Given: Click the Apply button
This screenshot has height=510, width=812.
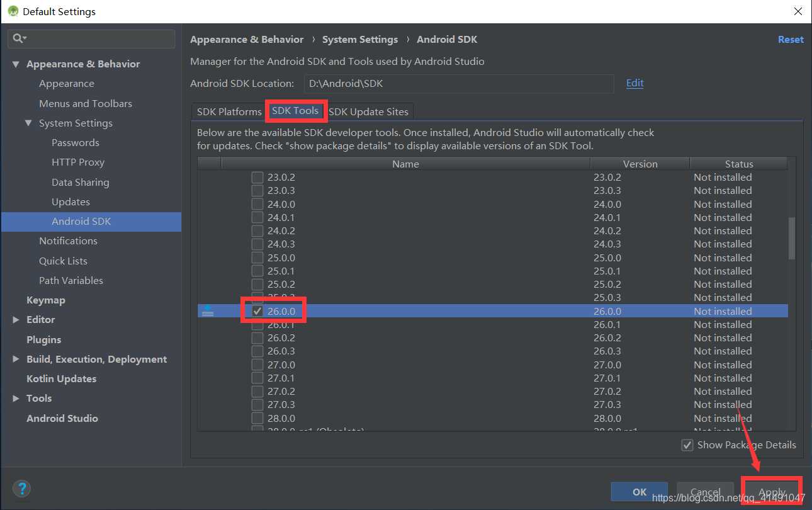Looking at the screenshot, I should [x=772, y=492].
